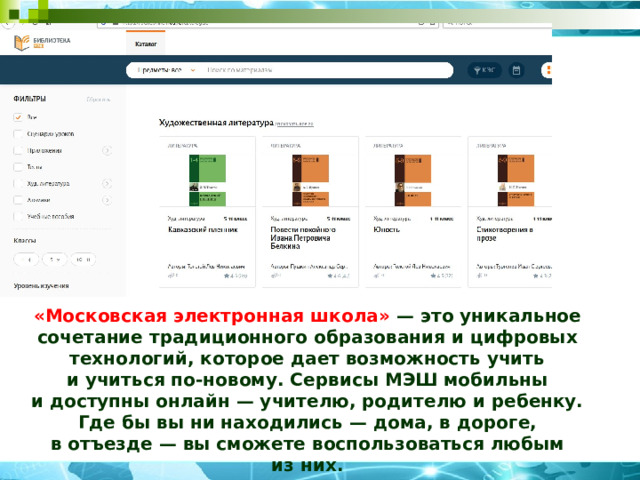Check the Атомики filter checkbox
This screenshot has width=640, height=480.
pos(18,200)
